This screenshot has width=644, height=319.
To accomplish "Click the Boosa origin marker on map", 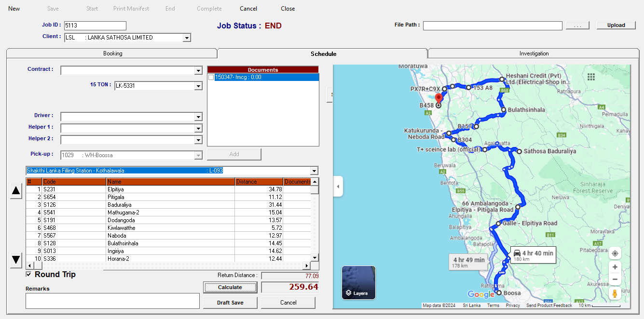I will (498, 293).
